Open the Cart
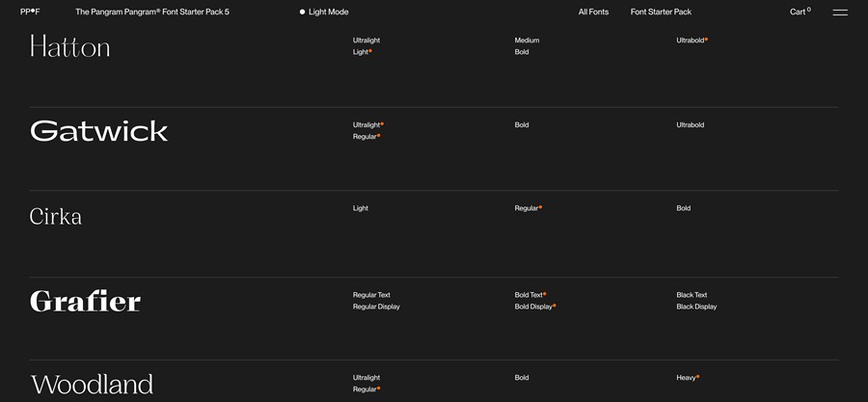Image resolution: width=868 pixels, height=402 pixels. coord(800,12)
